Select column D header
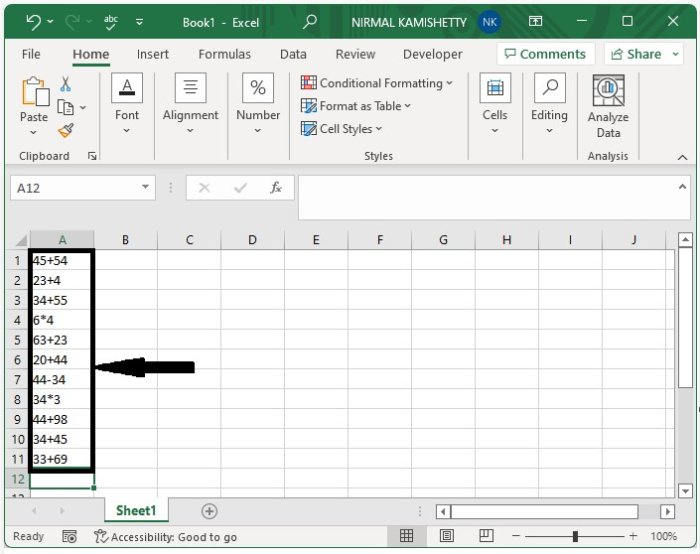The image size is (700, 554). tap(252, 240)
